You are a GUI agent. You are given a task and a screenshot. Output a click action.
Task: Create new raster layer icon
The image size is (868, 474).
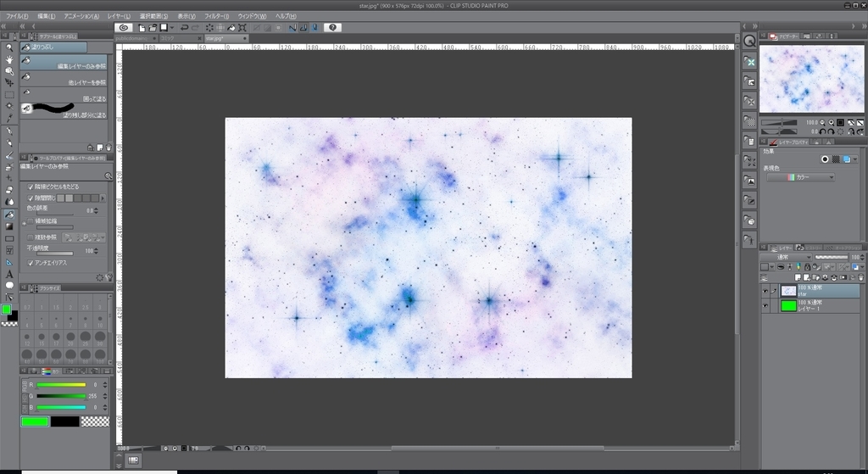(x=798, y=277)
